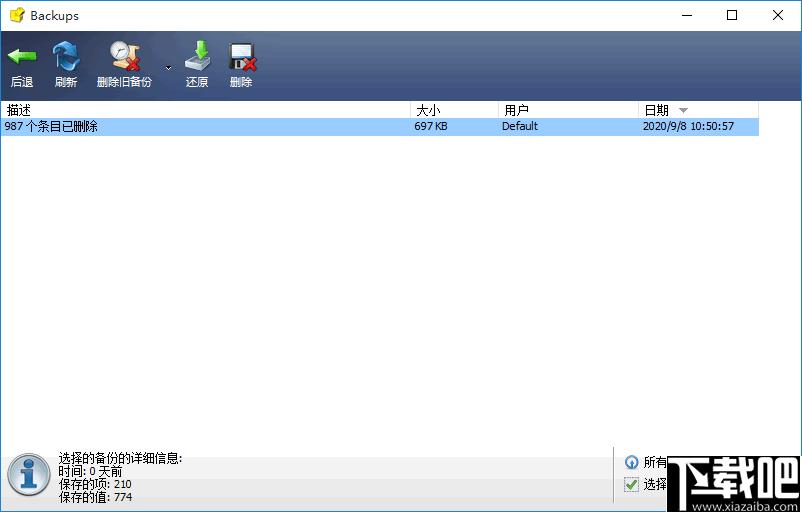Click the 时间: 0 天前 detail text
The width and height of the screenshot is (802, 512).
pos(90,472)
